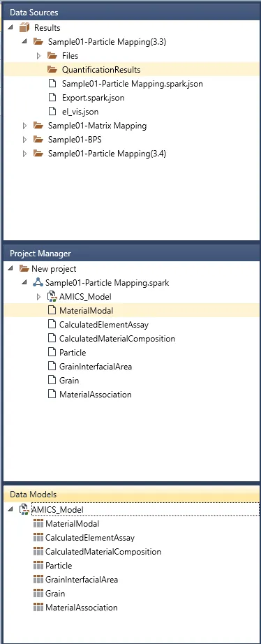Select Sample01-Particle Mapping(3.4) label
The width and height of the screenshot is (261, 644).
click(x=107, y=154)
